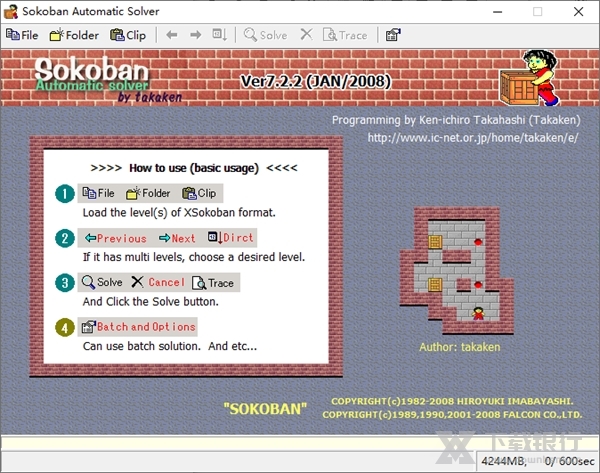Click the sample level preview image
This screenshot has height=473, width=600.
(x=457, y=271)
